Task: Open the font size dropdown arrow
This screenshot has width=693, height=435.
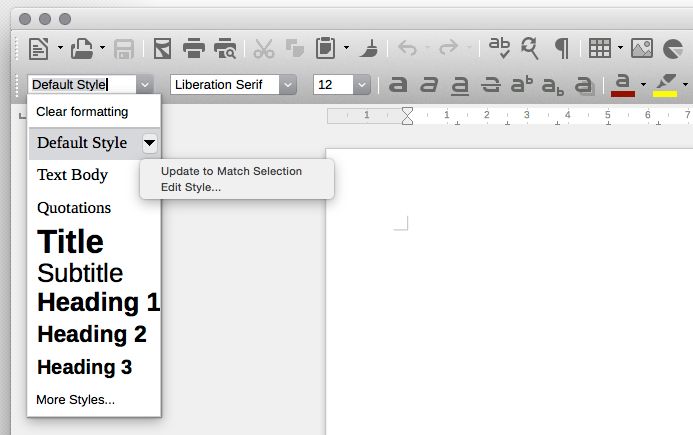Action: point(362,84)
